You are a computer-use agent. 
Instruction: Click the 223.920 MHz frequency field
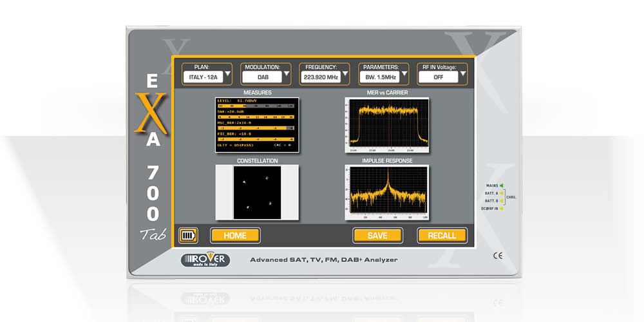(320, 77)
